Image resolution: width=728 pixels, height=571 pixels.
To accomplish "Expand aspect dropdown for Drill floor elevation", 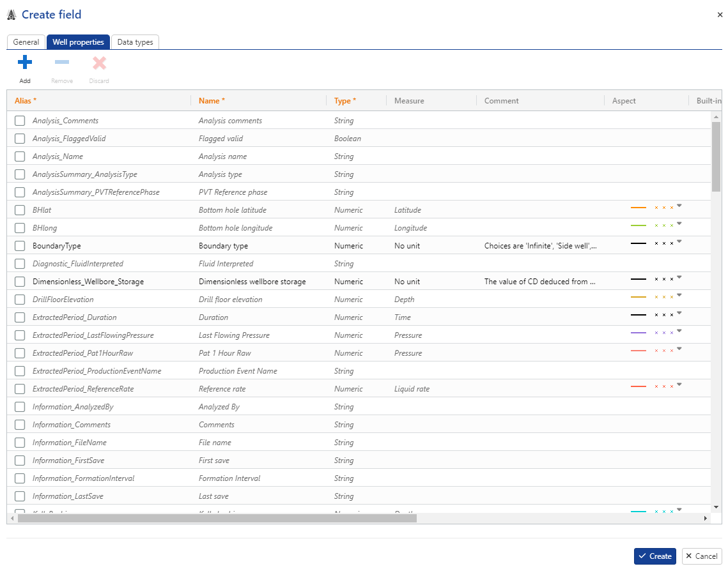I will pyautogui.click(x=679, y=295).
